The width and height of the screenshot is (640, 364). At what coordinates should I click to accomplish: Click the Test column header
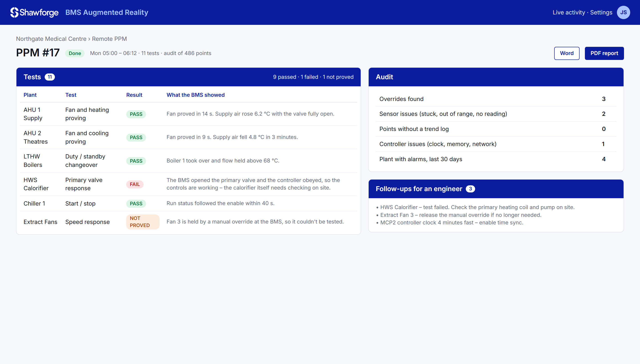click(x=71, y=95)
